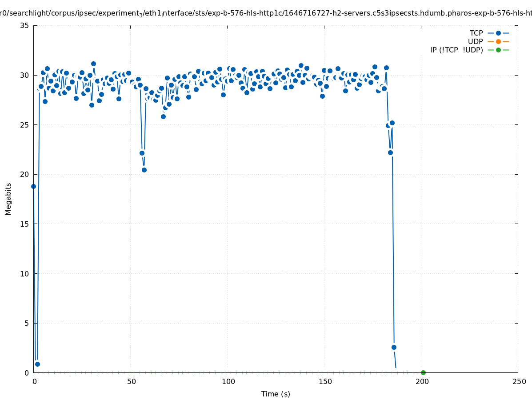Click the lowest dip point near 20 Megabits
Image resolution: width=532 pixels, height=400 pixels.
click(144, 170)
